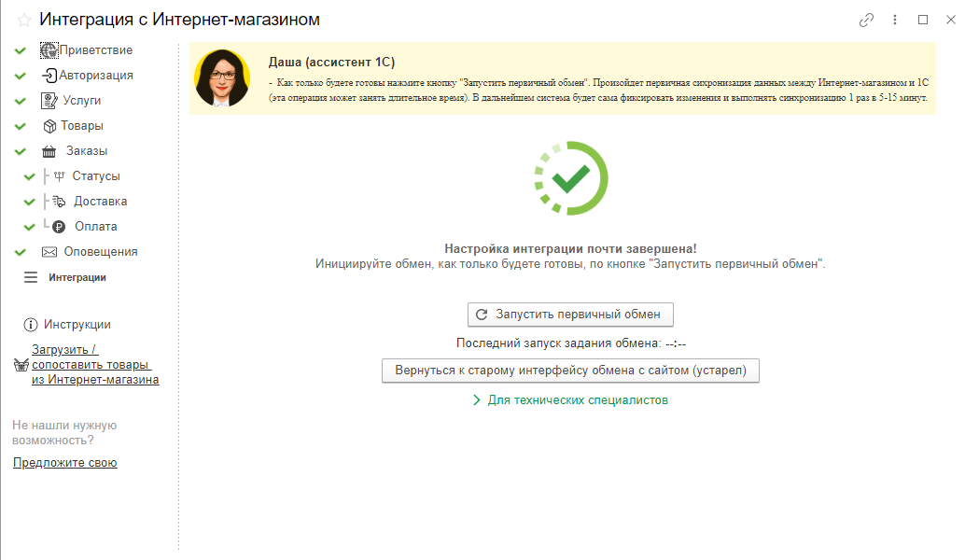Click Загрузить / сопоставить товары link
The height and width of the screenshot is (560, 965).
95,364
